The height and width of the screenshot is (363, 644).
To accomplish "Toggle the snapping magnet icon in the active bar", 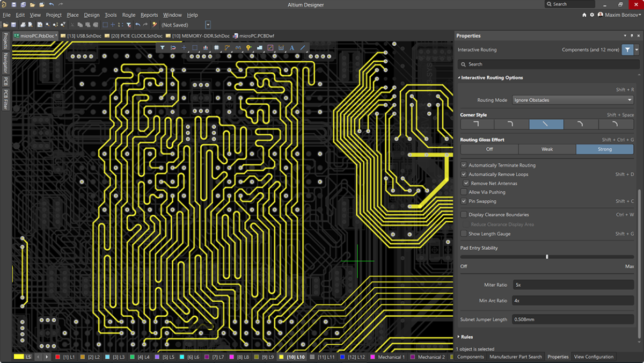I will click(173, 47).
